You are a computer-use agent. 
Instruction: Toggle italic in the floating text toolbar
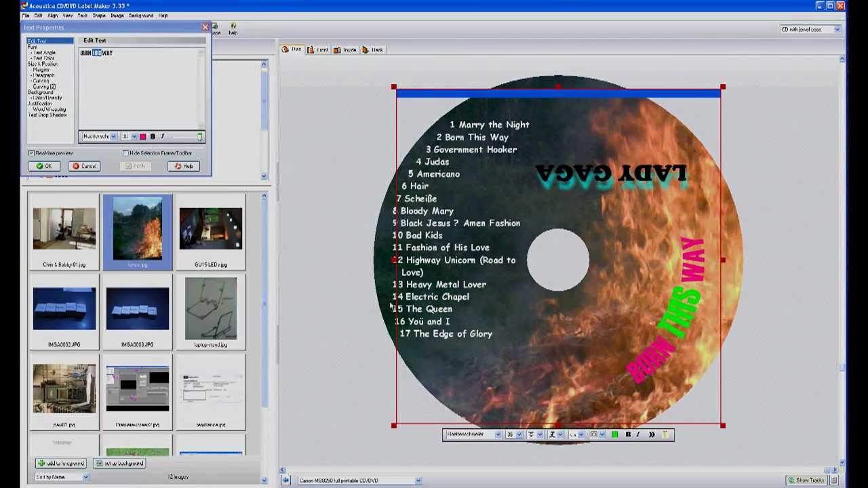tap(638, 434)
